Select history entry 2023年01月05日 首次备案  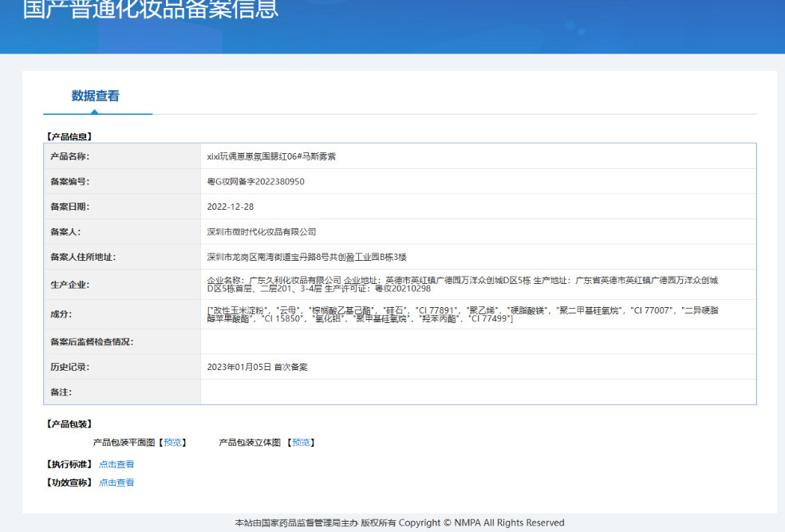(x=258, y=367)
